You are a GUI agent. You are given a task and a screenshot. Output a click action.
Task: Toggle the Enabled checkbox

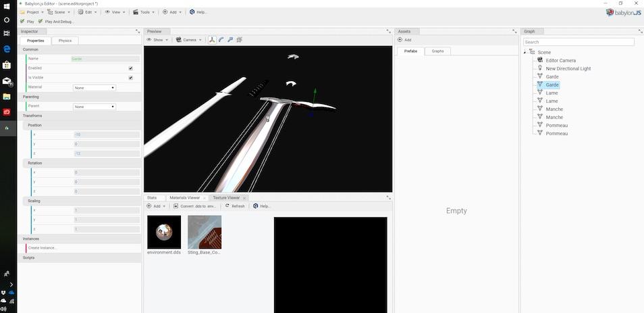point(130,68)
